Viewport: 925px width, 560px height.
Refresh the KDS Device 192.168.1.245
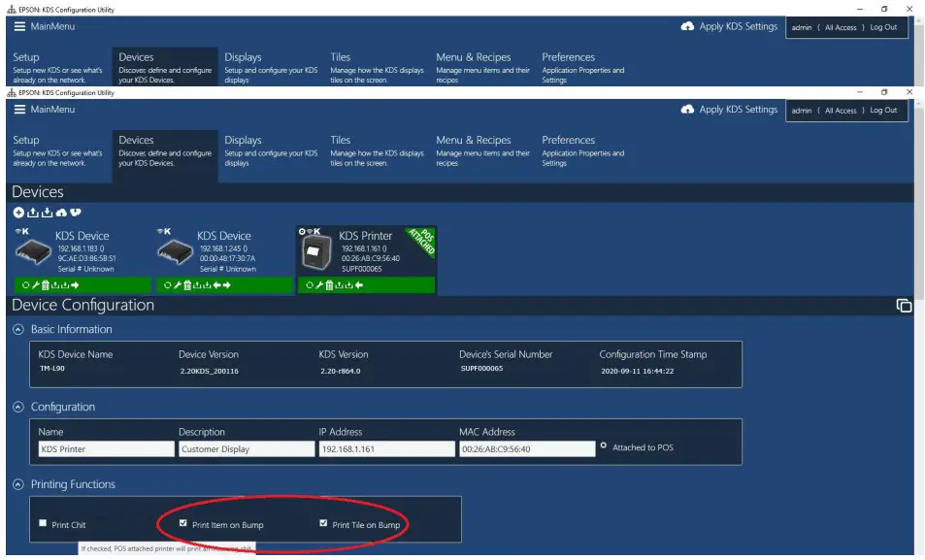pos(168,285)
